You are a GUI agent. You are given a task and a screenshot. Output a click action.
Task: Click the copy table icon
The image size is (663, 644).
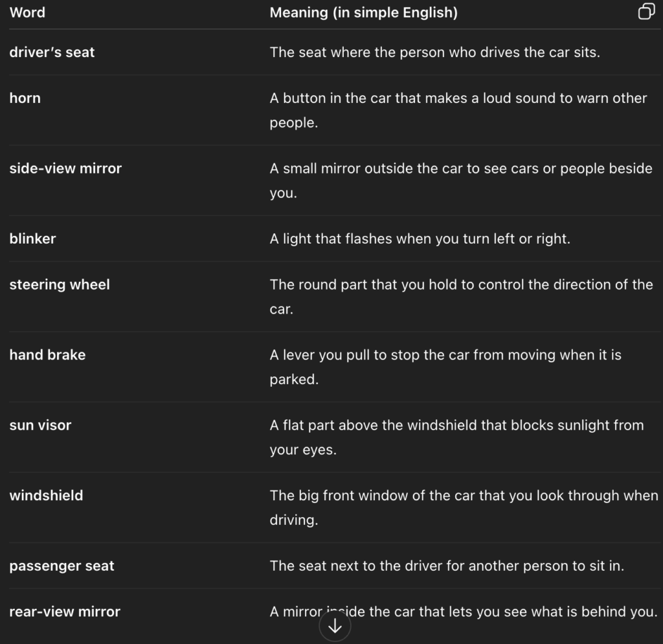[x=646, y=12]
